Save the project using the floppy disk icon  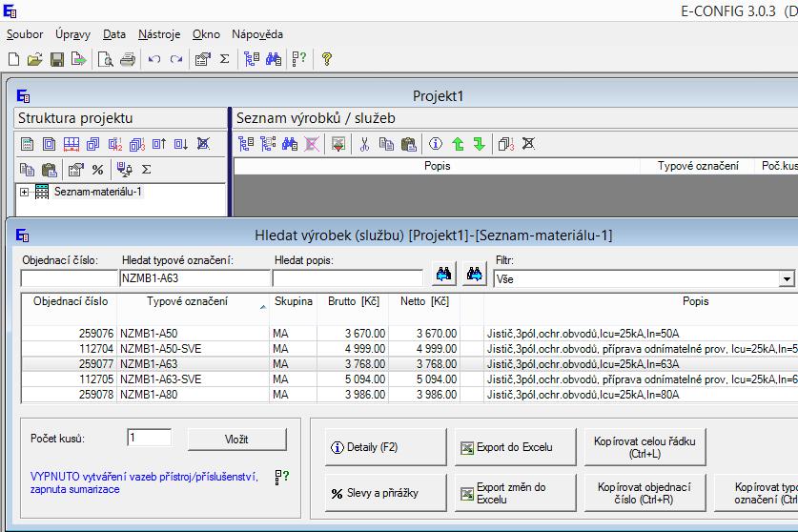57,59
